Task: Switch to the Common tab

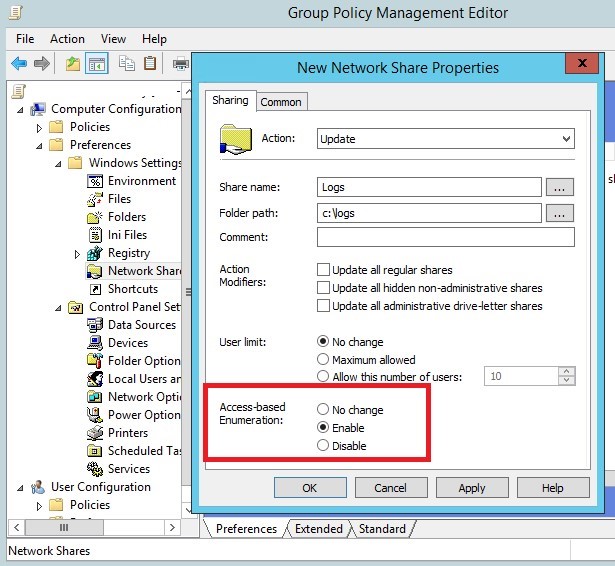Action: [281, 101]
